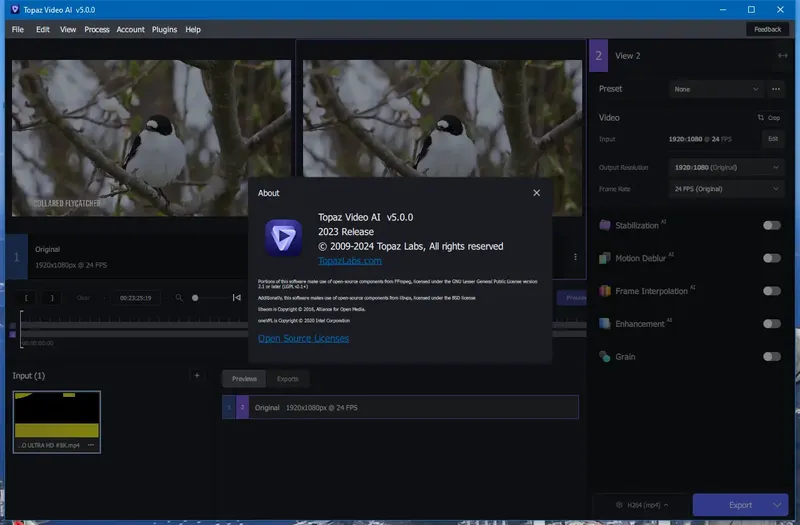Open the File menu
Viewport: 800px width, 525px height.
tap(18, 30)
